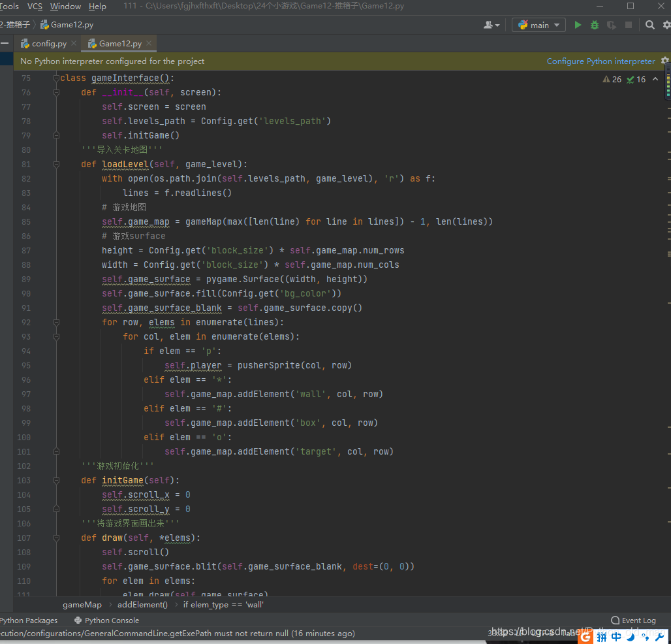Collapse the draw method fold on line 107

[56, 538]
